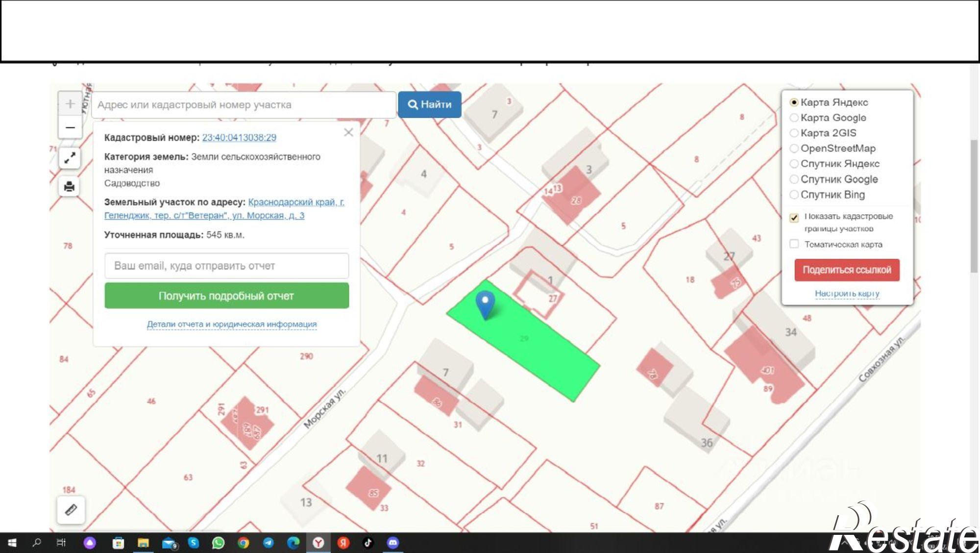Uncheck Показать кадастровые границы участков
The height and width of the screenshot is (553, 980).
794,218
